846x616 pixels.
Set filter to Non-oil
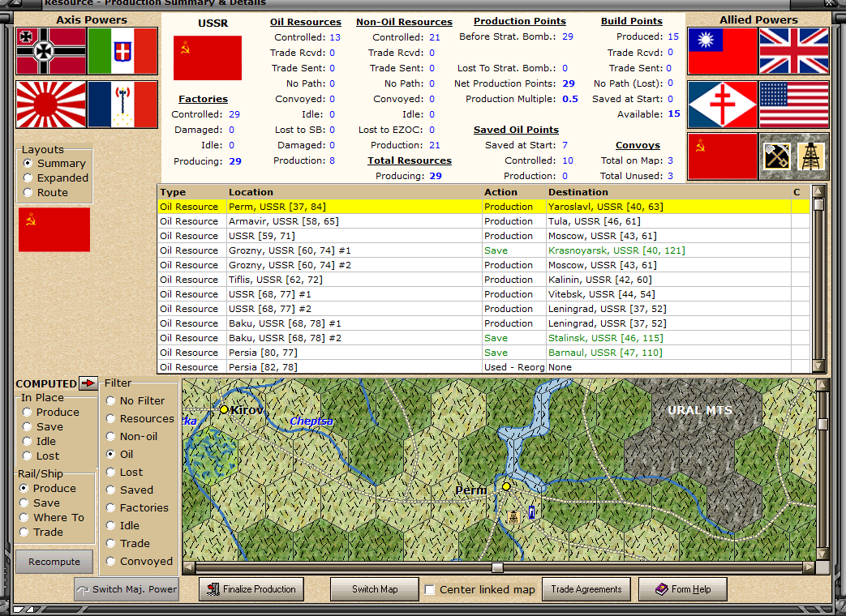pyautogui.click(x=131, y=436)
